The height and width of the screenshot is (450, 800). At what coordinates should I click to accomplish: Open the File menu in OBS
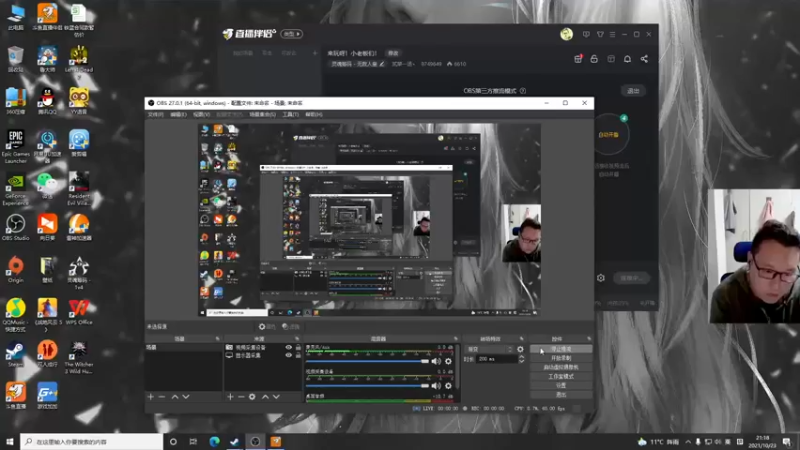156,114
